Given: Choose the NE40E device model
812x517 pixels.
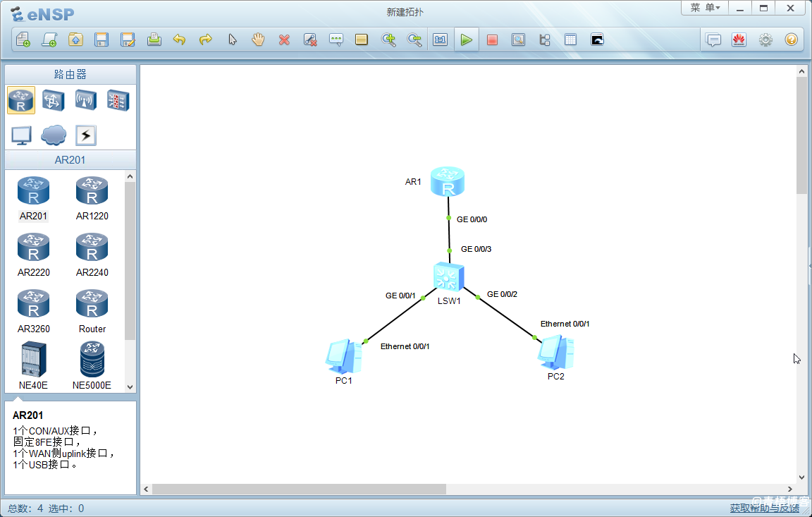Looking at the screenshot, I should 34,365.
